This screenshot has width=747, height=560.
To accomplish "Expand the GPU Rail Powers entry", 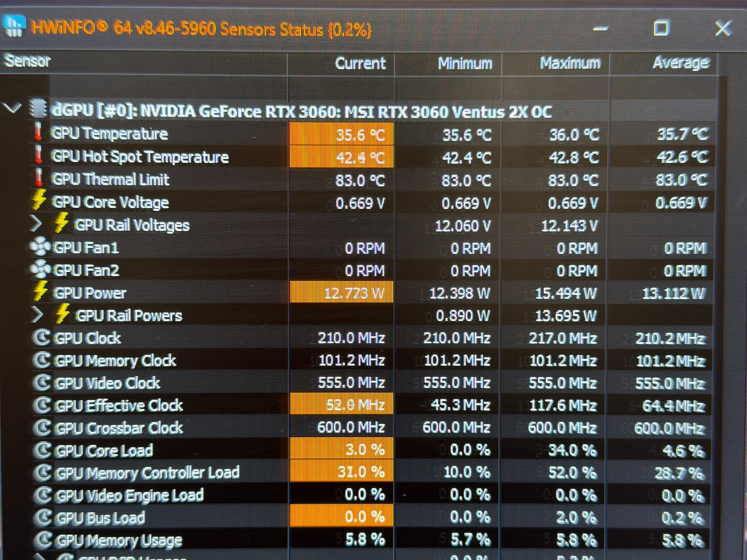I will [38, 314].
